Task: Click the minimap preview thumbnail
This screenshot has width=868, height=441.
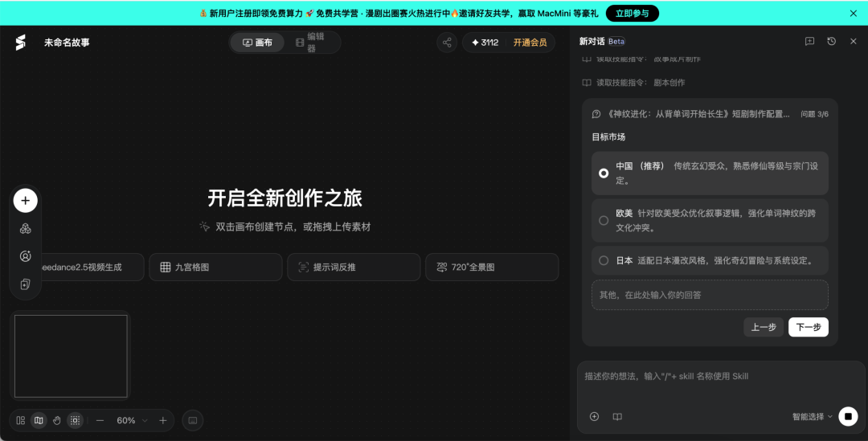Action: pyautogui.click(x=71, y=356)
